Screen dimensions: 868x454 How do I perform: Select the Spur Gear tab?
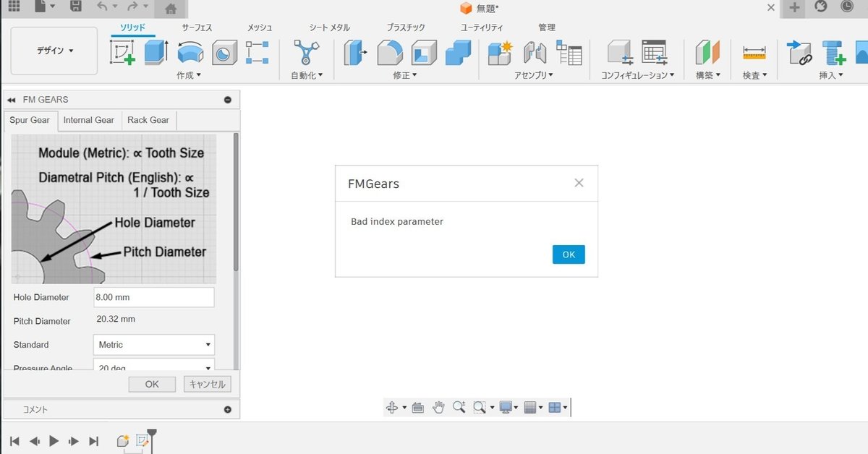click(x=30, y=120)
